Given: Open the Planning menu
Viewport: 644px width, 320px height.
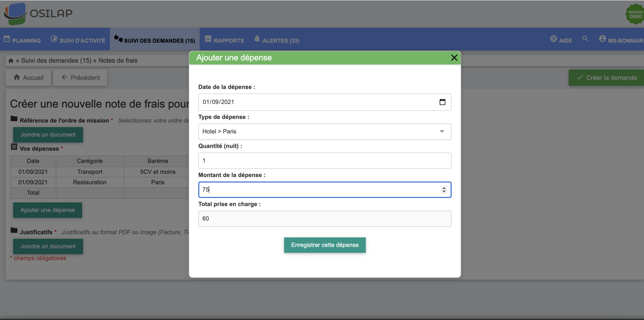Looking at the screenshot, I should click(22, 40).
